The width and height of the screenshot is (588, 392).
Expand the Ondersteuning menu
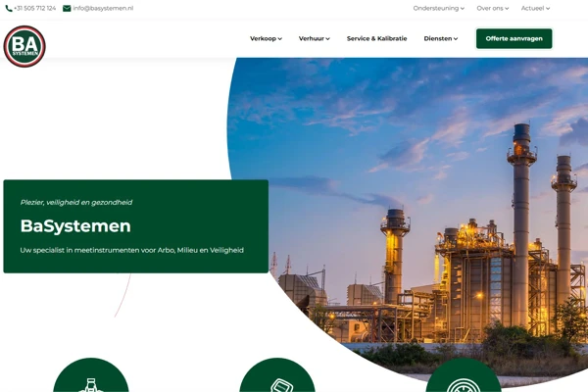(x=438, y=8)
